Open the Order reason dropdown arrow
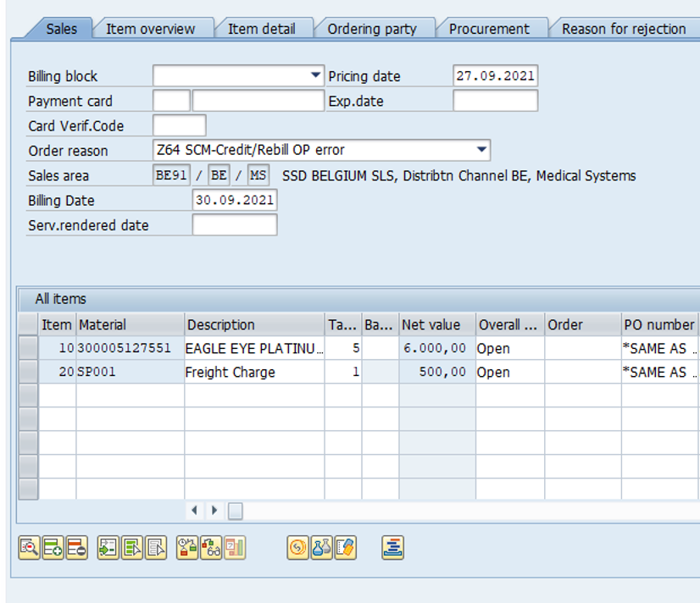The image size is (700, 603). click(x=481, y=150)
